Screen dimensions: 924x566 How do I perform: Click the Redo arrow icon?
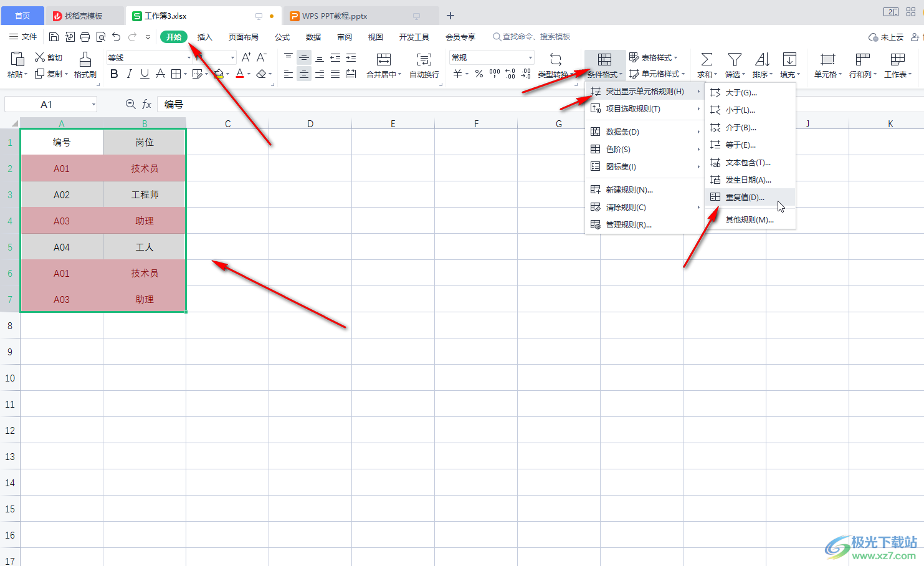(132, 37)
